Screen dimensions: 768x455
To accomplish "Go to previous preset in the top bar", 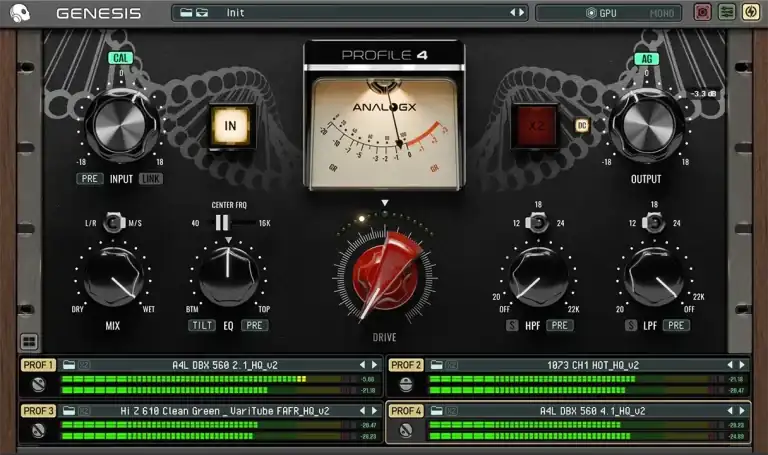I will click(513, 13).
